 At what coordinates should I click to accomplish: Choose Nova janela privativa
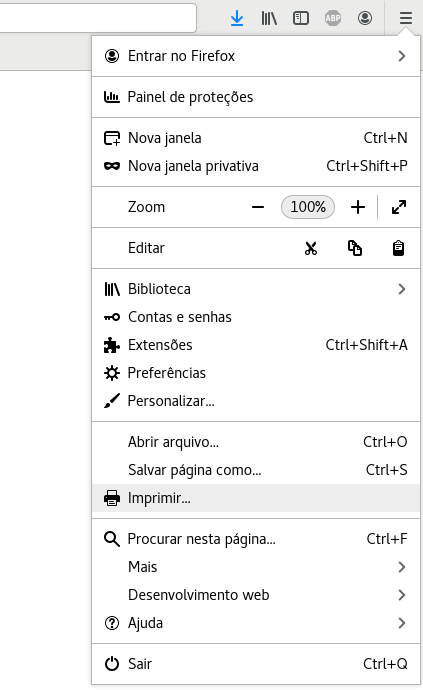256,166
